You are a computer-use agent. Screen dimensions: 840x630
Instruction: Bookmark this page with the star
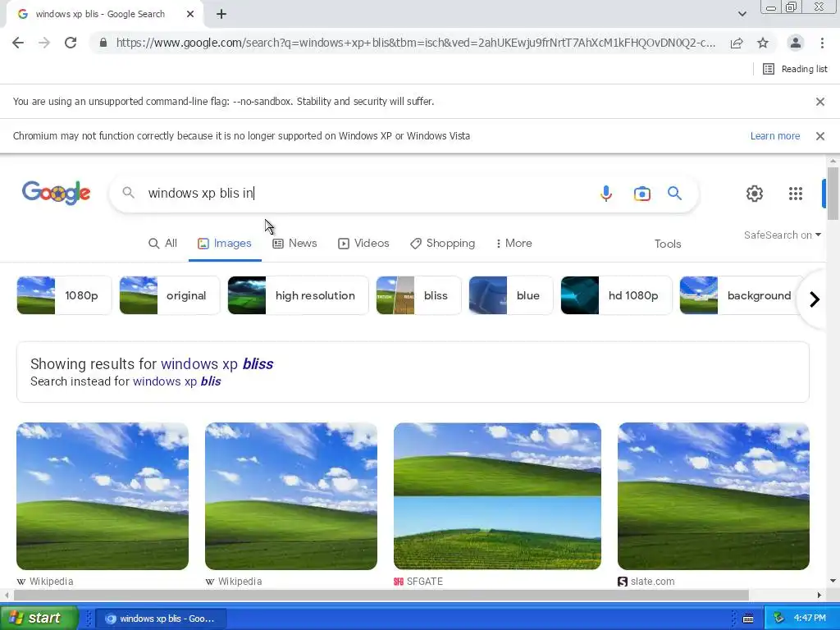763,43
